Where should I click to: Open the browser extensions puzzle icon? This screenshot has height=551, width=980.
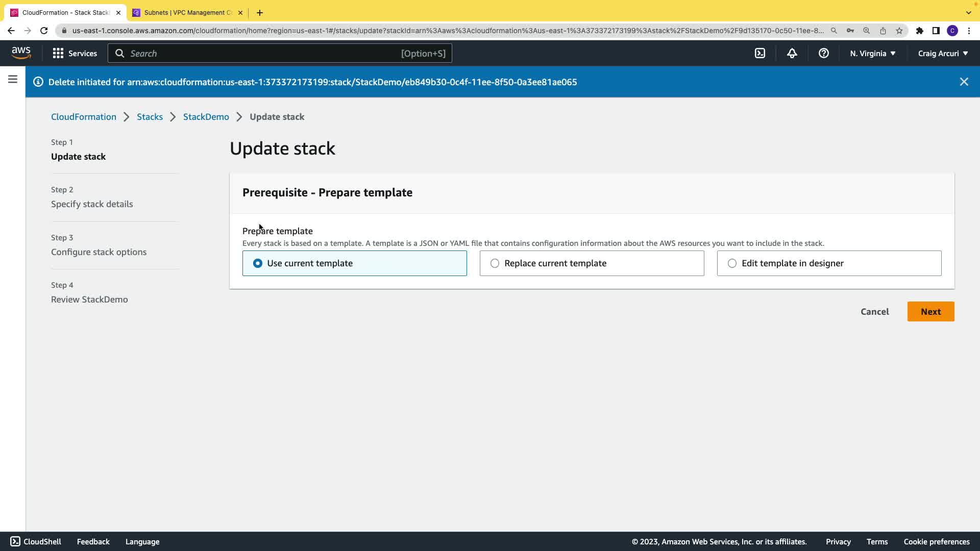(919, 31)
